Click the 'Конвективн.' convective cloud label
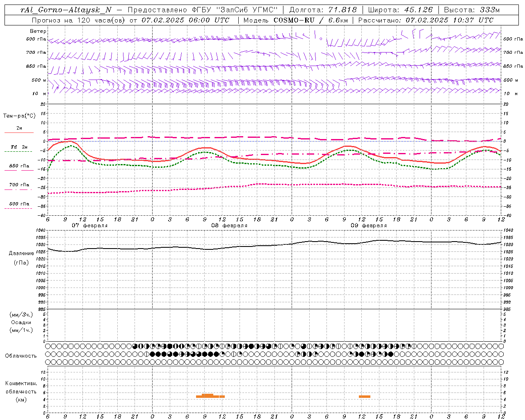 point(21,383)
